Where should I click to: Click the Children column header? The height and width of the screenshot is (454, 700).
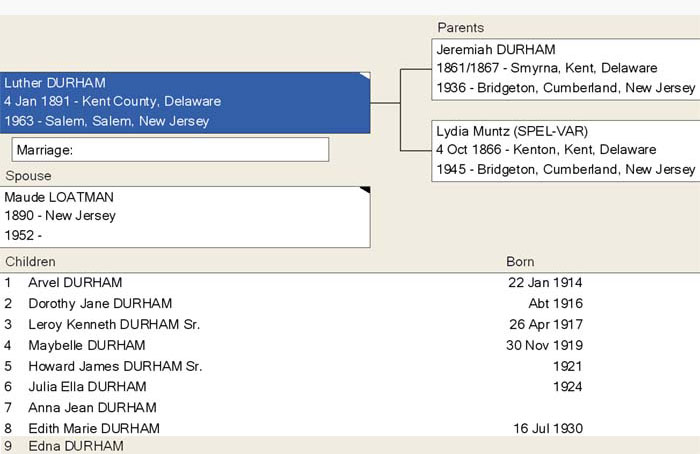point(31,262)
